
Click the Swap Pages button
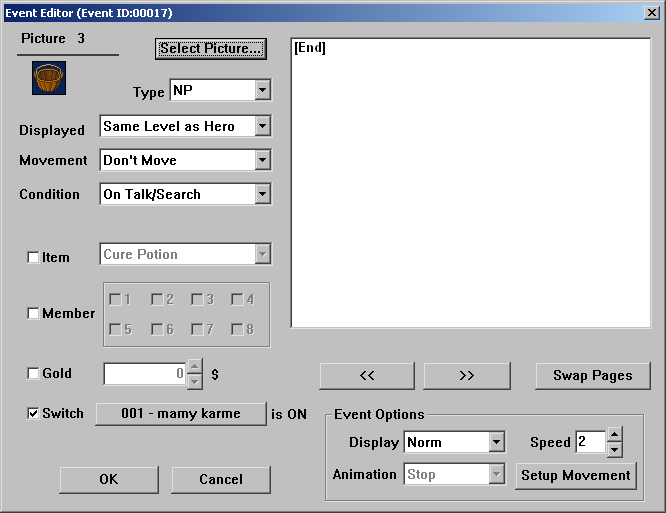coord(593,375)
